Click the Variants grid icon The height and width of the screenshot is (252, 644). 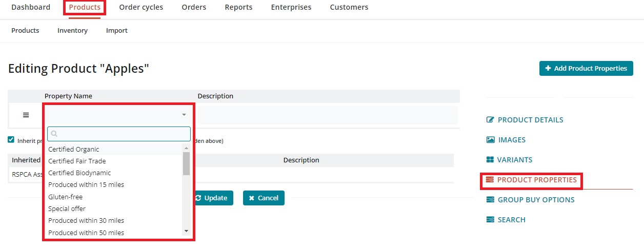[x=490, y=160]
